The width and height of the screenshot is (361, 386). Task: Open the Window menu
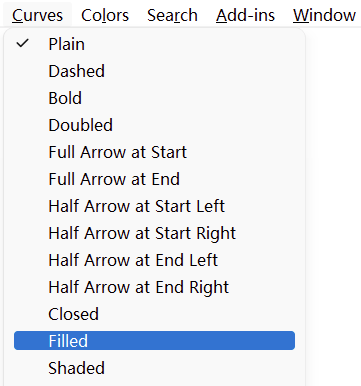click(324, 15)
